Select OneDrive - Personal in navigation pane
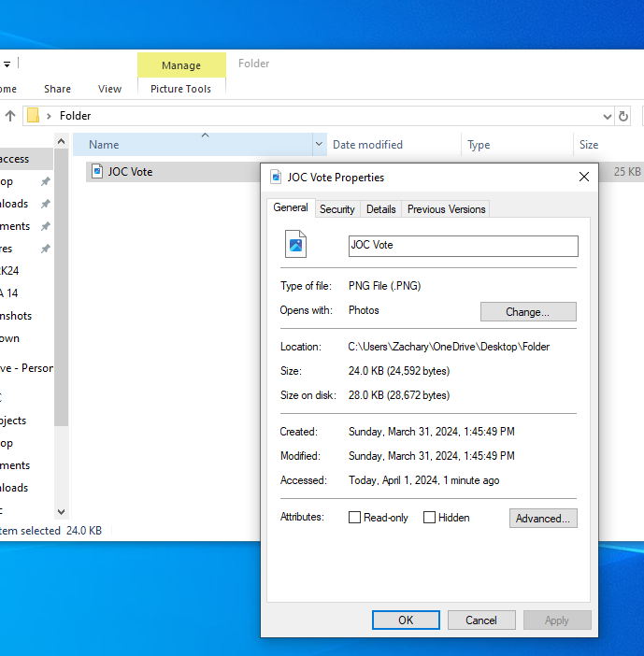Viewport: 644px width, 656px height. pos(26,368)
